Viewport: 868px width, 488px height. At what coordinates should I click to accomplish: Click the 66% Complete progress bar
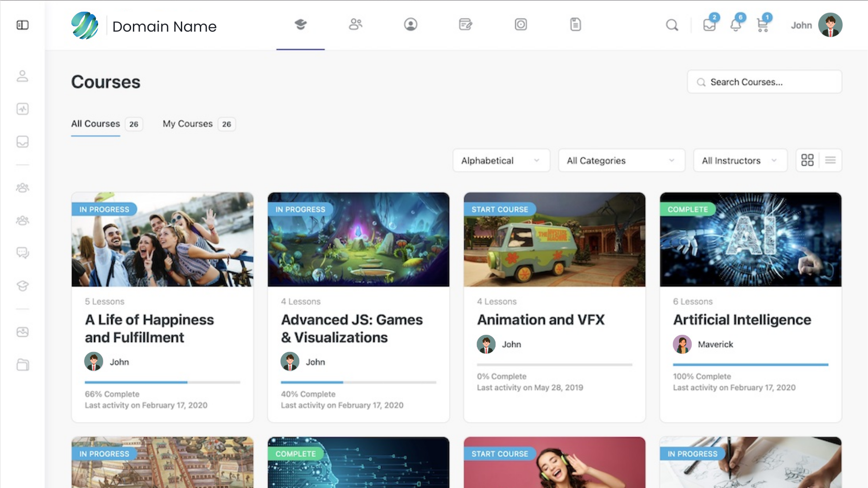162,382
